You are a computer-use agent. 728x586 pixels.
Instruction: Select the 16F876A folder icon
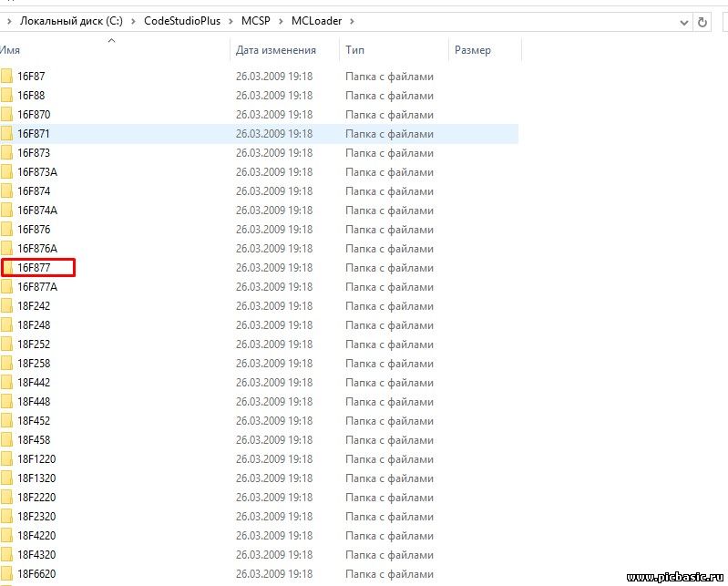pos(6,249)
